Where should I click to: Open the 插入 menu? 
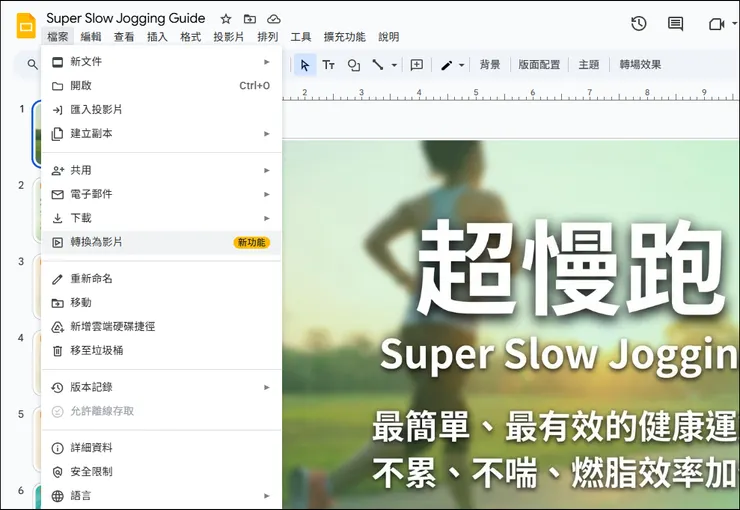click(x=157, y=37)
